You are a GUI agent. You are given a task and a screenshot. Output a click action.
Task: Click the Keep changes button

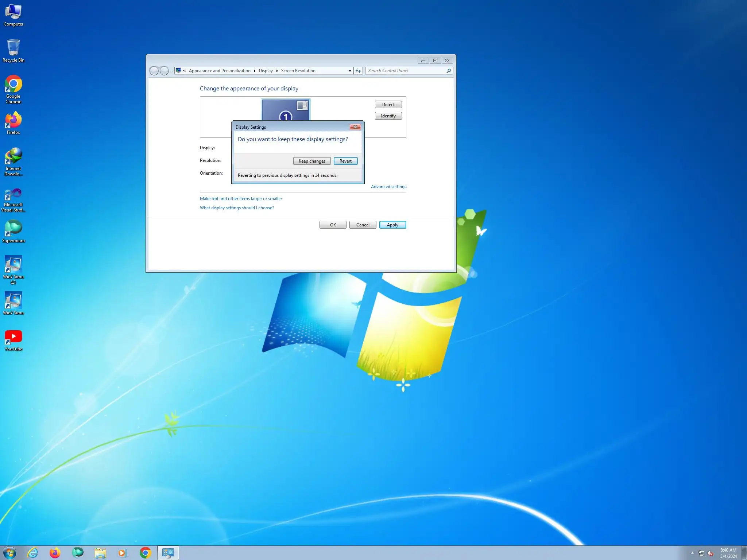pyautogui.click(x=311, y=161)
